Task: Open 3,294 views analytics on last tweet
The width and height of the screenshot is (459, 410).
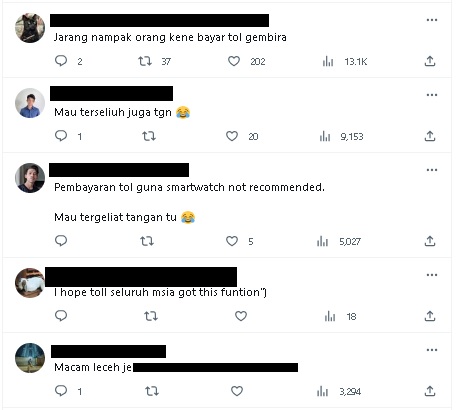Action: point(322,391)
